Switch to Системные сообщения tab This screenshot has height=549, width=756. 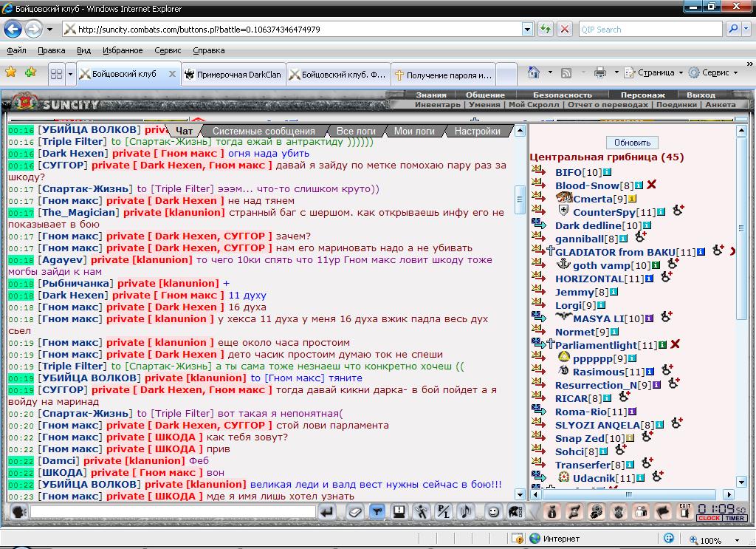(264, 131)
